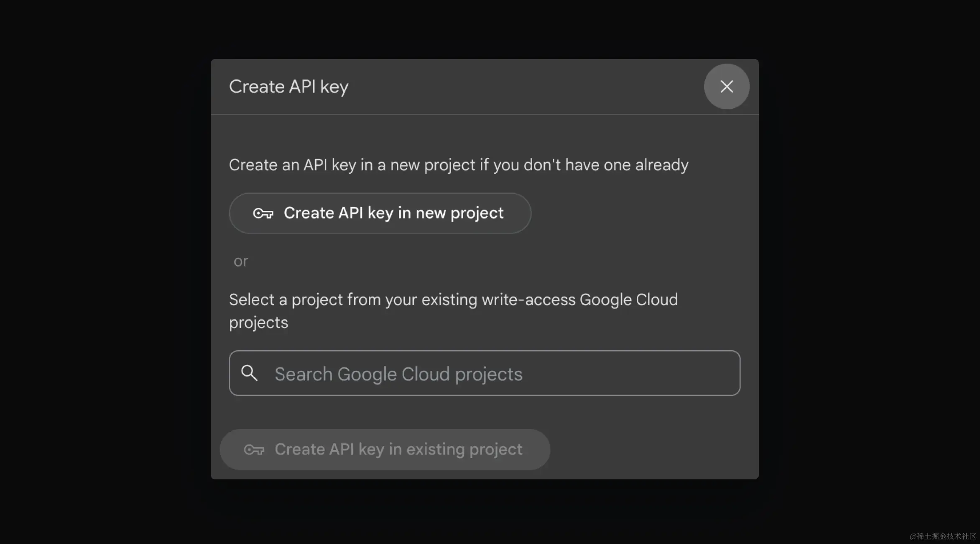
Task: Select the write-access Google Cloud projects text
Action: (x=453, y=310)
